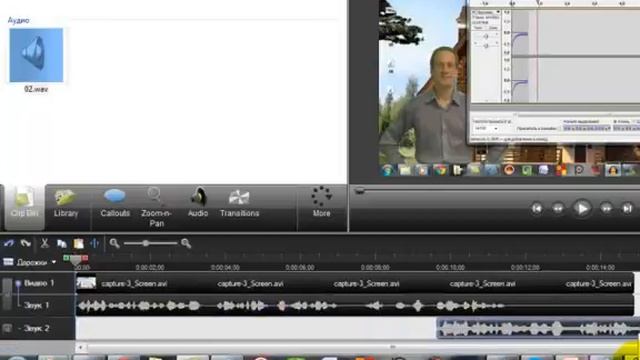Viewport: 640px width, 360px height.
Task: Zoom out the timeline with the magnifier
Action: pos(115,244)
